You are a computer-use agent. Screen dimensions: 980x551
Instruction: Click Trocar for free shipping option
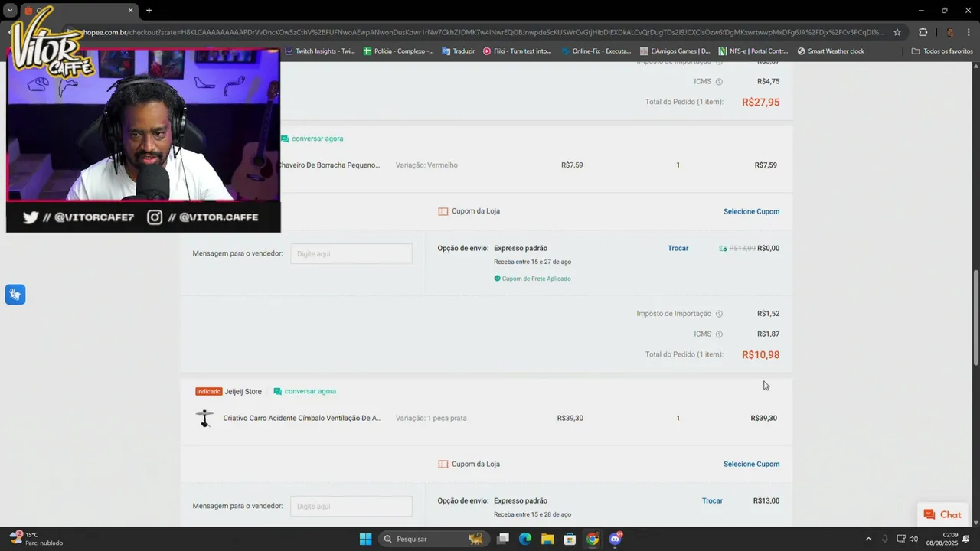pyautogui.click(x=678, y=248)
